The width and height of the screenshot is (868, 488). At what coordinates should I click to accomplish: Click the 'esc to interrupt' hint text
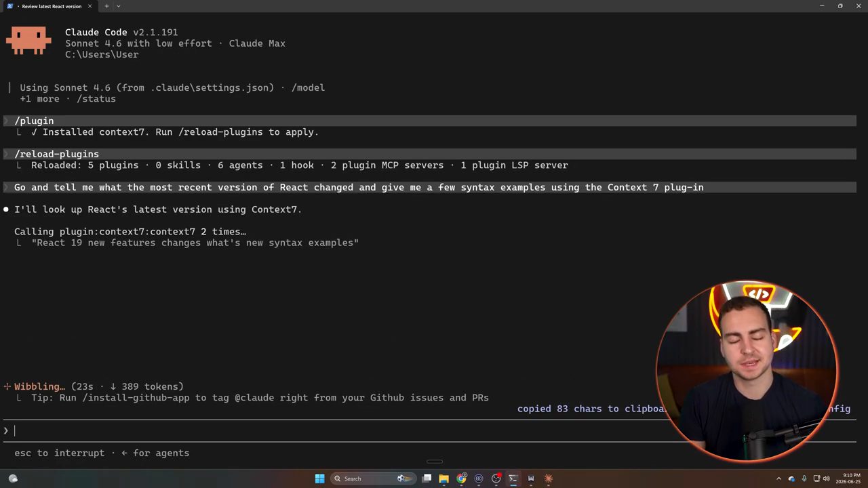pyautogui.click(x=60, y=453)
